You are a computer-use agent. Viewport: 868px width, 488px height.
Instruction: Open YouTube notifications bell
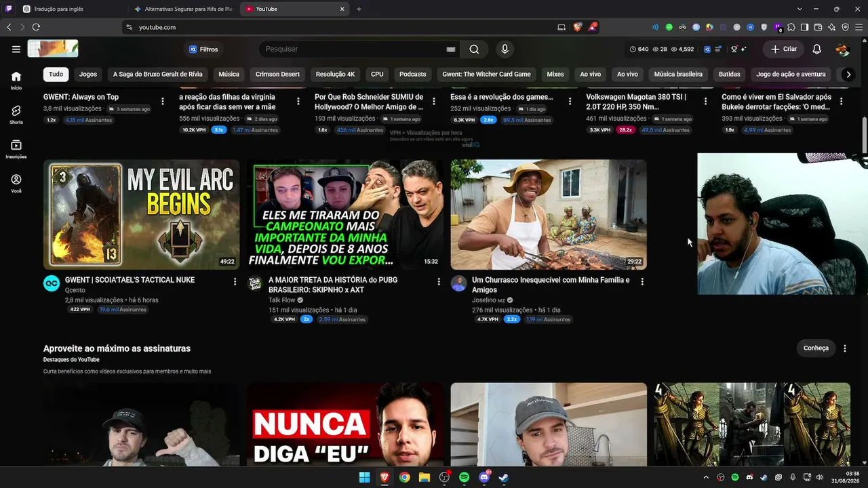pyautogui.click(x=817, y=49)
